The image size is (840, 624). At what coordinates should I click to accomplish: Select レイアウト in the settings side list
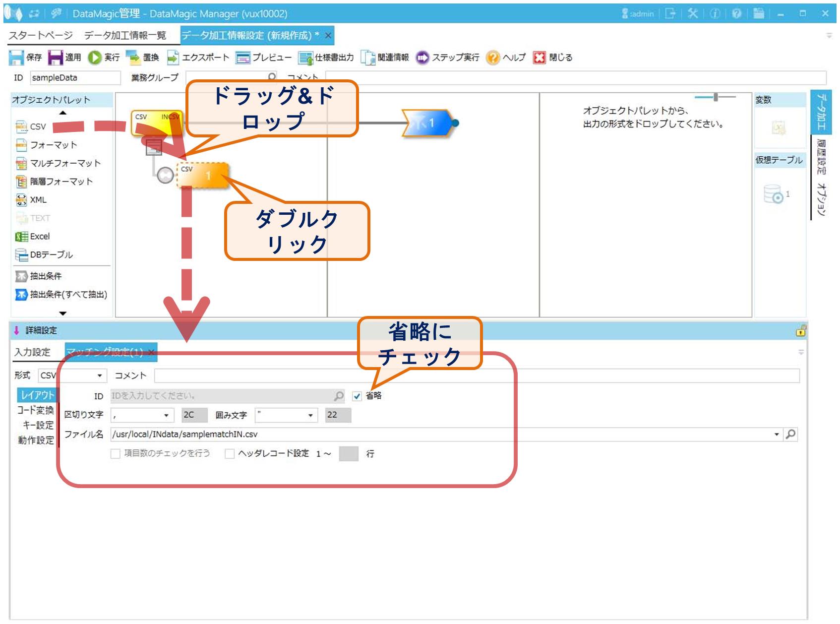click(x=37, y=395)
